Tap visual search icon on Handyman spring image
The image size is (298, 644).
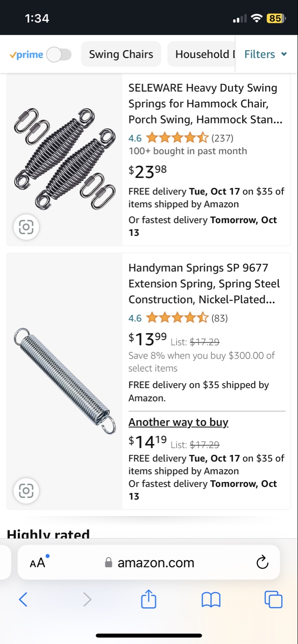pyautogui.click(x=26, y=491)
